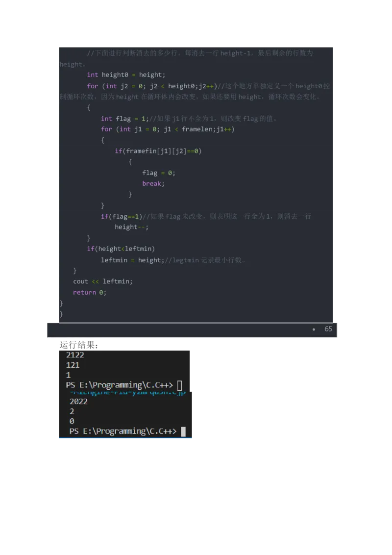Screen dimensions: 392x555
Task: Click the "break;" keyword in the code
Action: (153, 183)
